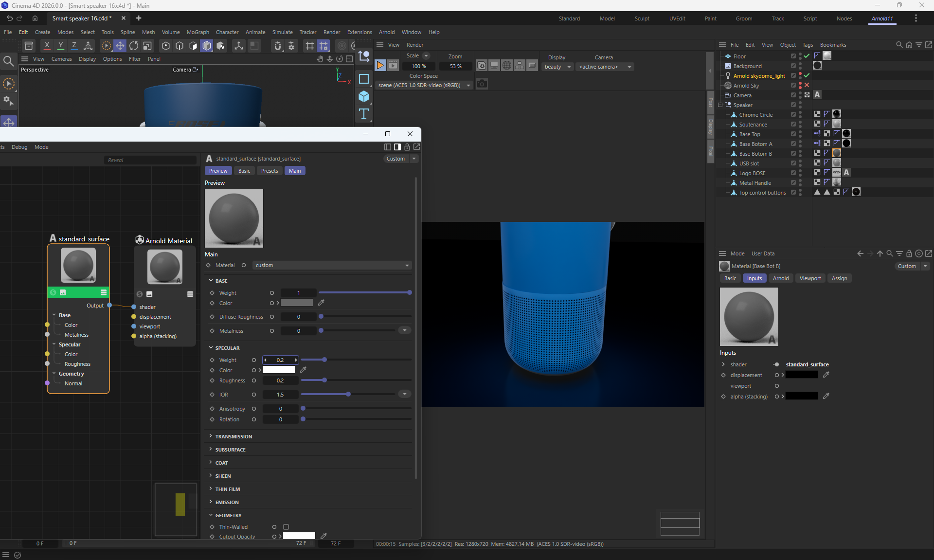Enable snapping magnet icon
Viewport: 934px width, 560px height.
[x=278, y=46]
